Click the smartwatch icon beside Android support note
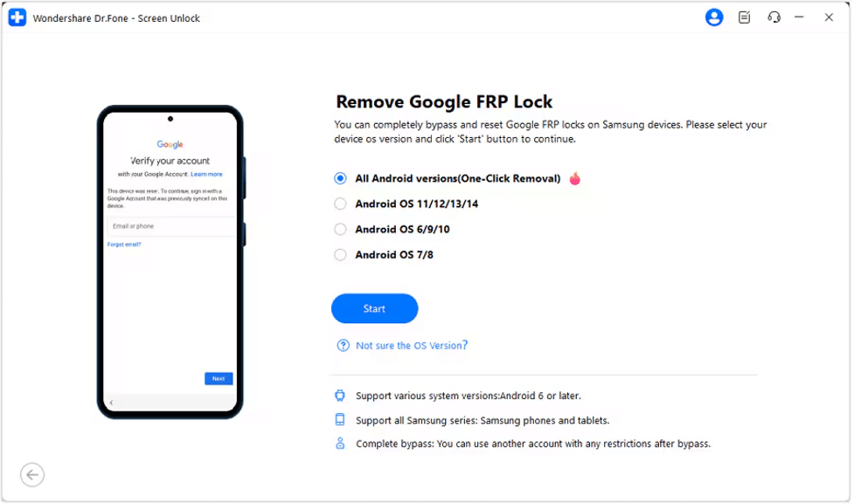The height and width of the screenshot is (504, 854). 341,395
